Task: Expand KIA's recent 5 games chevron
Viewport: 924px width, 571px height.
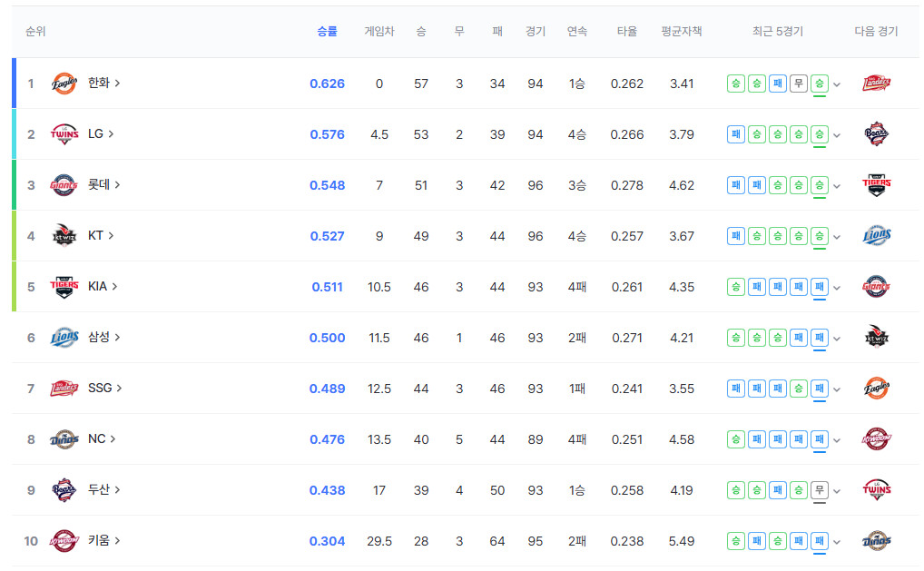Action: pos(837,288)
